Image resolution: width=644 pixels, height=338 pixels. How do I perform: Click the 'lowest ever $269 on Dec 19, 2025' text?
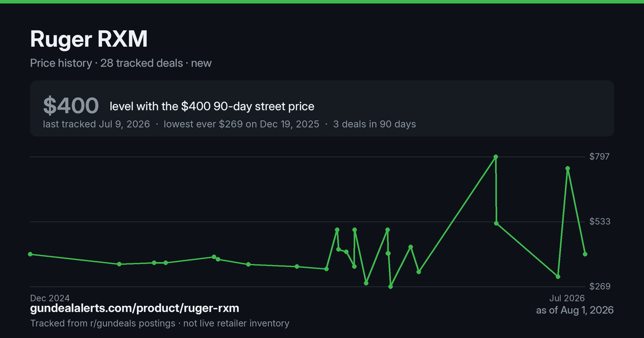point(241,124)
